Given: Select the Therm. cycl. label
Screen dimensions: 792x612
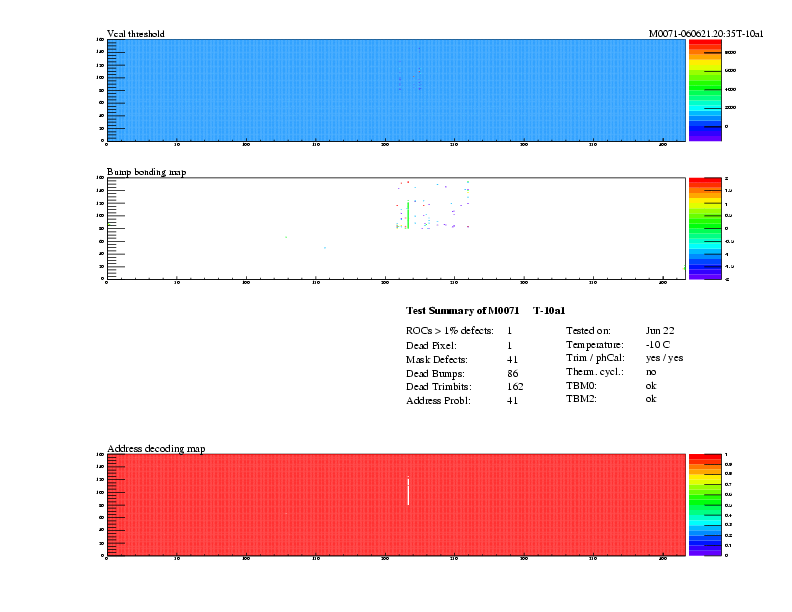Looking at the screenshot, I should tap(595, 372).
